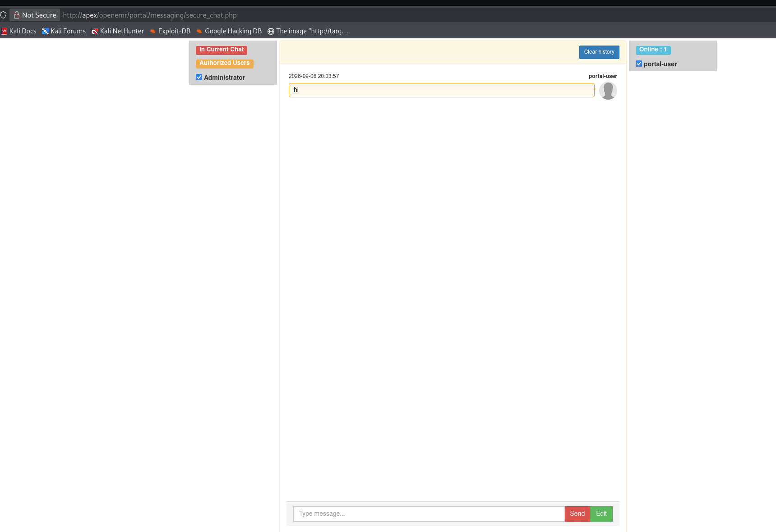Open the Kali Docs bookmark
The width and height of the screenshot is (776, 532).
coord(18,31)
